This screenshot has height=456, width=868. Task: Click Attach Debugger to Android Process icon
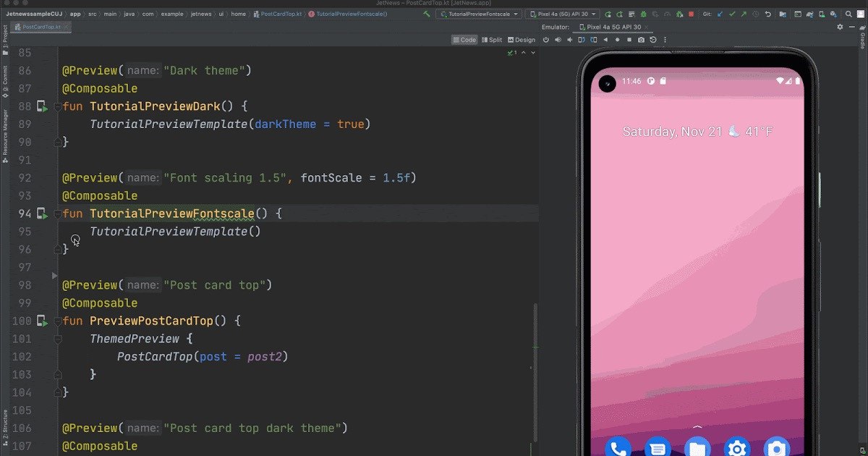pos(680,14)
